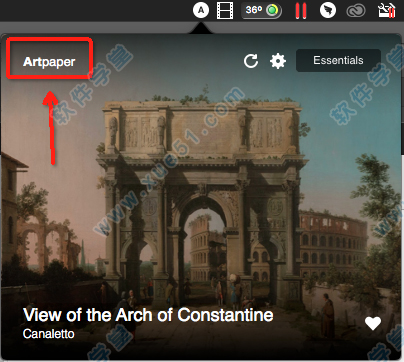Refresh to load a new artwork
The width and height of the screenshot is (404, 362).
251,61
